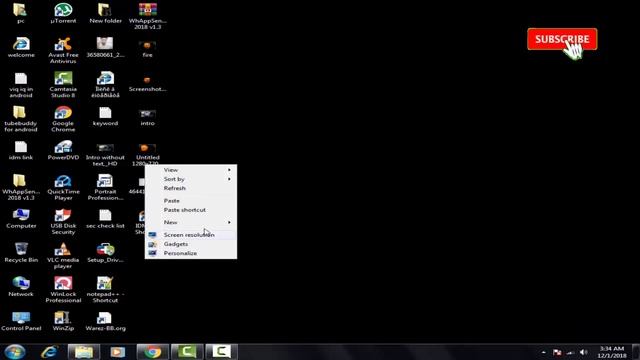Open the taskbar clock and date
The height and width of the screenshot is (360, 640).
pos(611,352)
